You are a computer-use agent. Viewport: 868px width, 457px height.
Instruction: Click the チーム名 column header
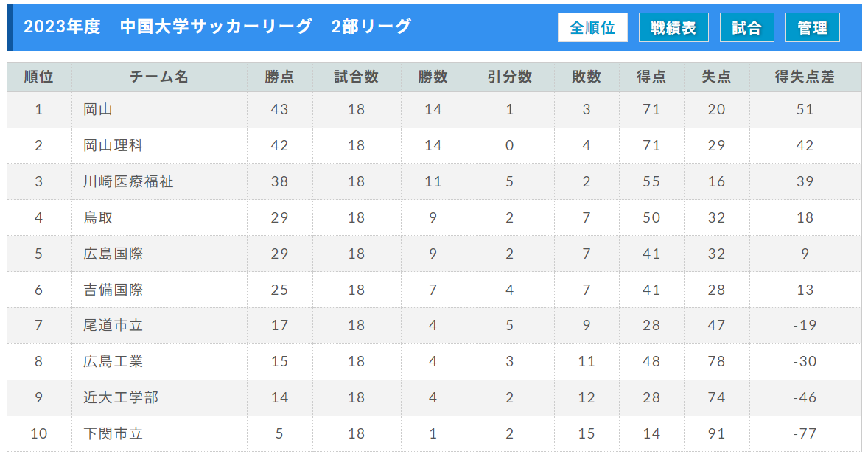[x=159, y=77]
